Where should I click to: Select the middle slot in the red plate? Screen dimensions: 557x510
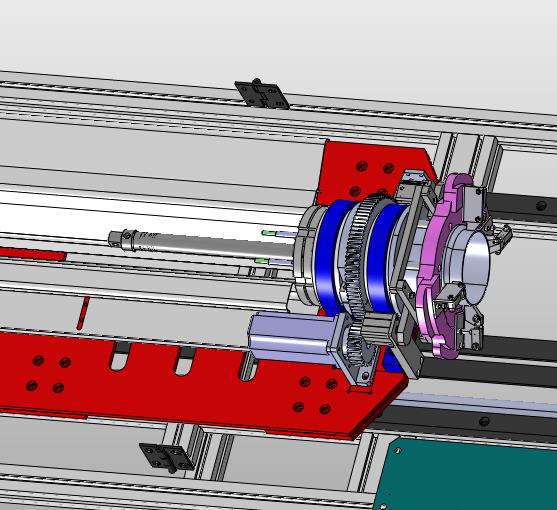184,362
